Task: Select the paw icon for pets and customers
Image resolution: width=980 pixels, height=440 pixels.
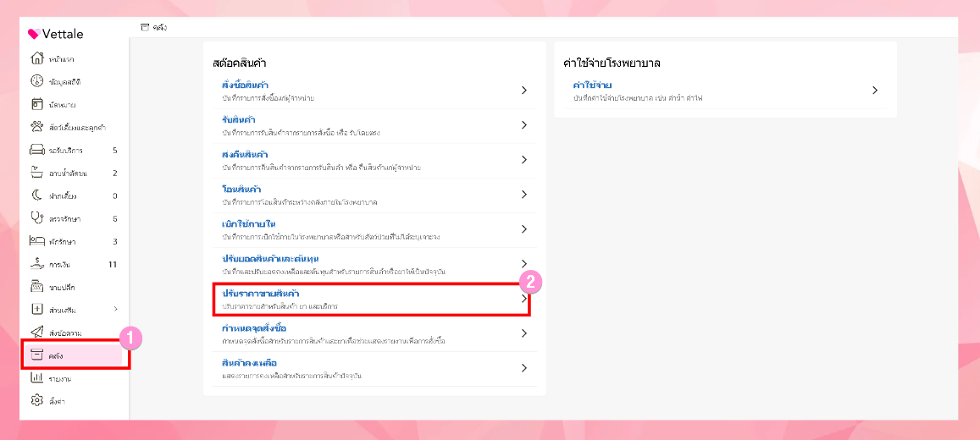Action: (36, 127)
